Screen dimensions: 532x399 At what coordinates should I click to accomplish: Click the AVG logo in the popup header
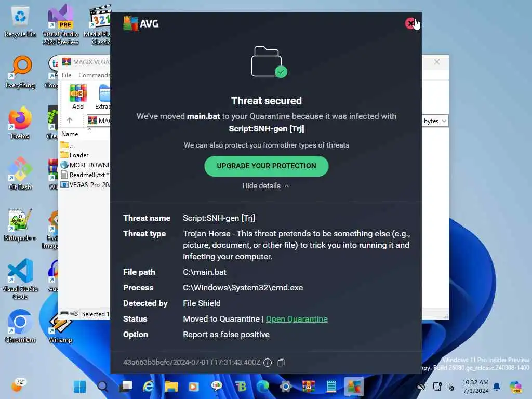(x=141, y=24)
